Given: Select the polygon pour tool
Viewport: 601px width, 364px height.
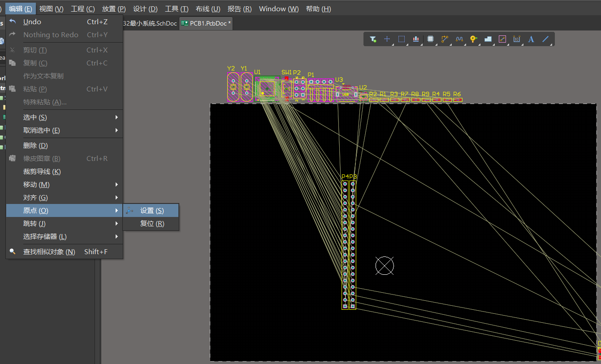Looking at the screenshot, I should pyautogui.click(x=488, y=39).
